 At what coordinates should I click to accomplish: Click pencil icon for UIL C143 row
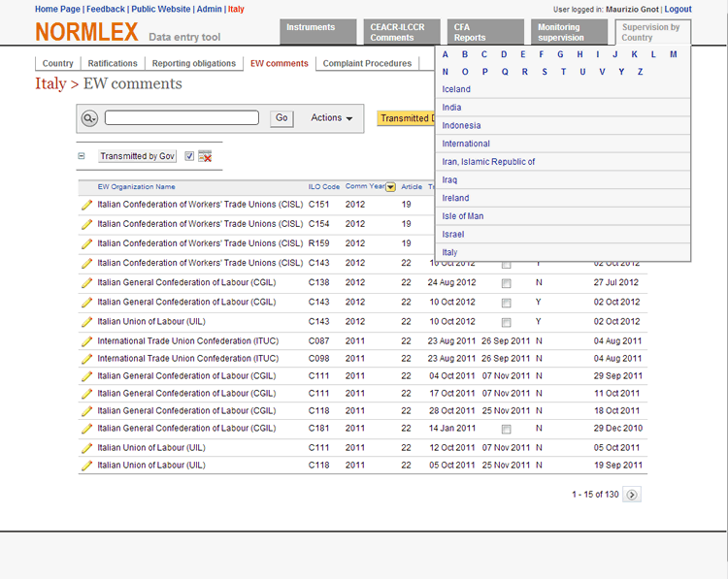click(86, 322)
